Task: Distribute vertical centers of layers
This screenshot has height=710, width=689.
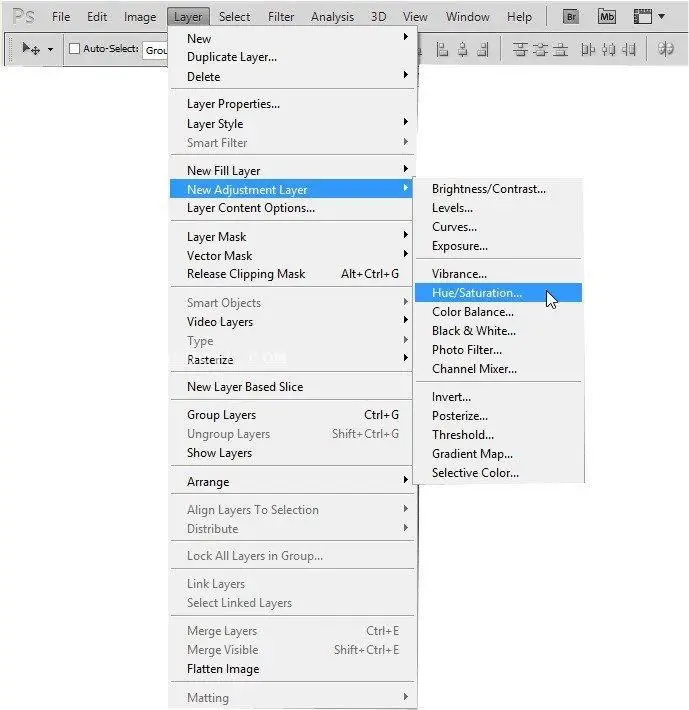Action: [541, 49]
